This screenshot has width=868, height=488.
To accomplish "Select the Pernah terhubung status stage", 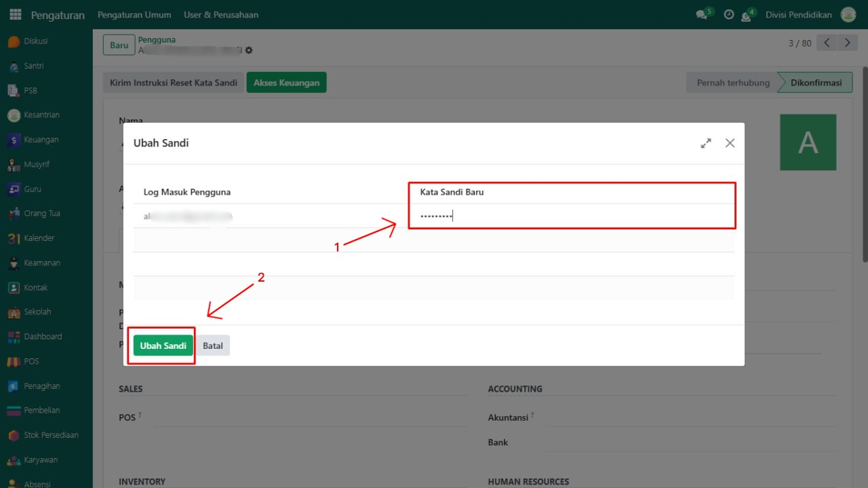I will [732, 83].
